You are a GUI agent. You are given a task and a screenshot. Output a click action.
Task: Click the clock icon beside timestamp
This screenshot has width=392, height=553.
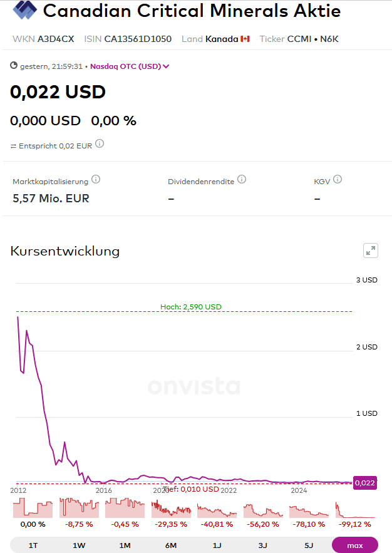(x=14, y=65)
